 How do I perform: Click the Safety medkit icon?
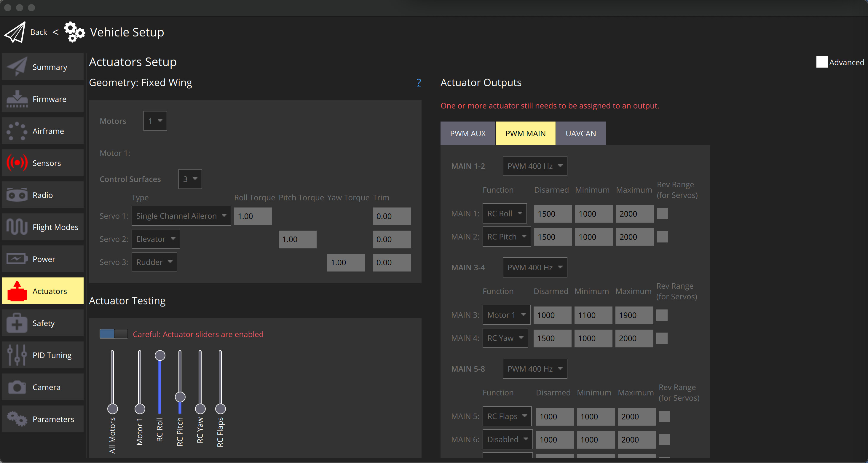[17, 323]
